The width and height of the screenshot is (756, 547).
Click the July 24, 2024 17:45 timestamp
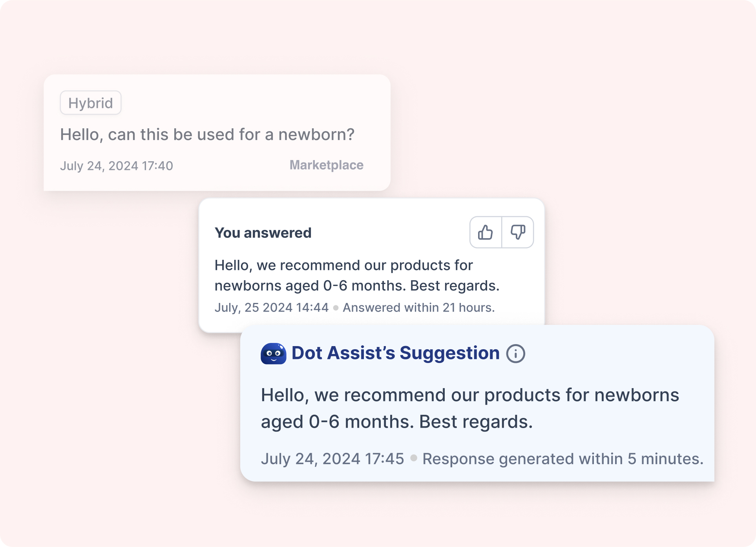332,459
